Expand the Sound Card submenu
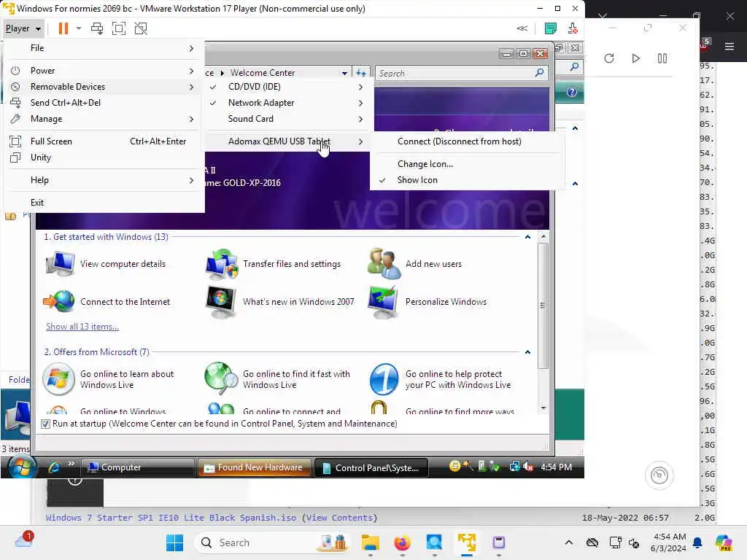Image resolution: width=747 pixels, height=560 pixels. [x=287, y=119]
